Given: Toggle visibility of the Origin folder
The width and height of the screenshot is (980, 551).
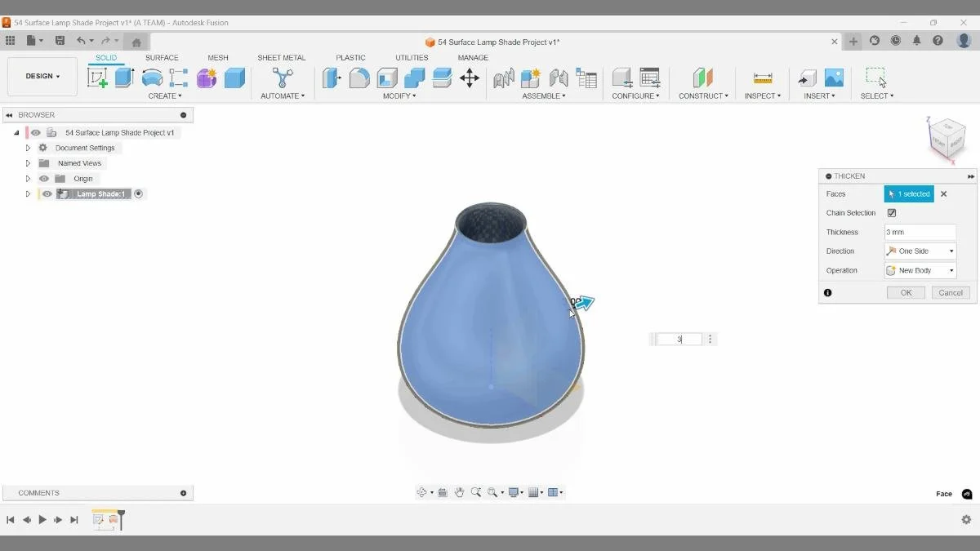Looking at the screenshot, I should pos(43,178).
